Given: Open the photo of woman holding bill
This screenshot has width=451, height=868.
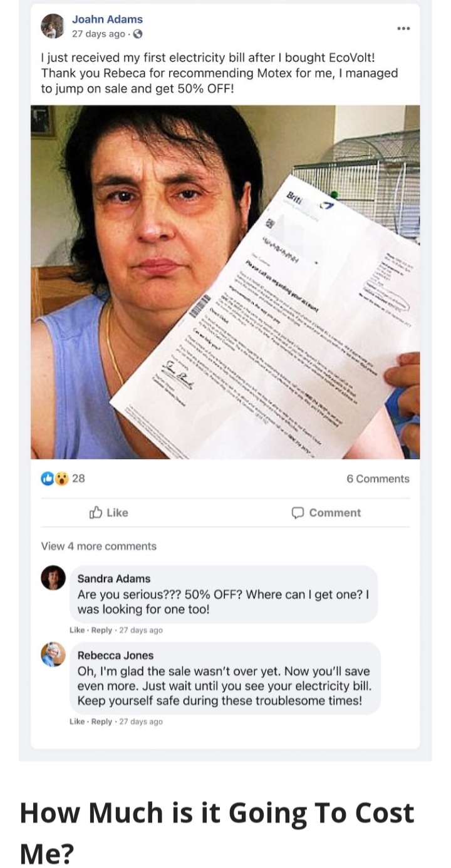Looking at the screenshot, I should pos(225,282).
